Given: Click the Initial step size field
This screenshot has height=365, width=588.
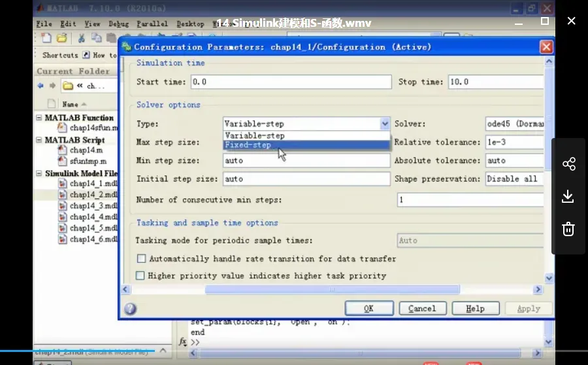Looking at the screenshot, I should 306,179.
